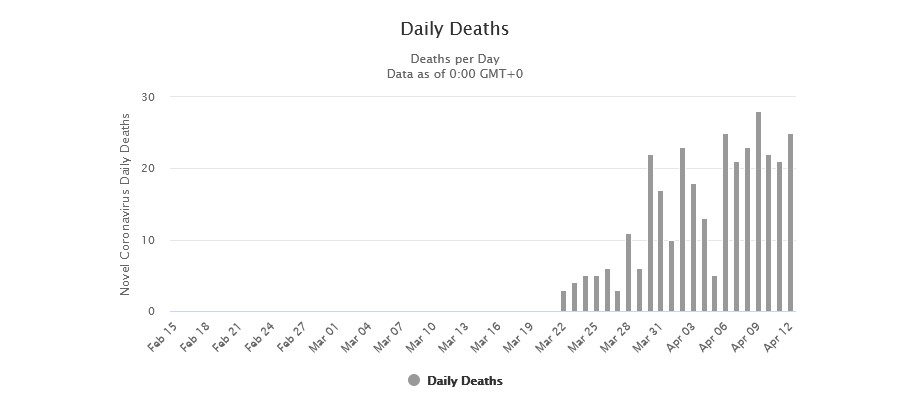
Task: Click the Novel Coronavirus Daily Deaths axis title
Action: 126,204
